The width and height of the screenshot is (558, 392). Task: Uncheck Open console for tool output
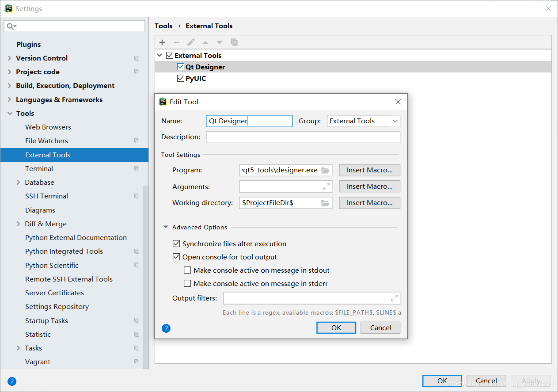(x=176, y=257)
